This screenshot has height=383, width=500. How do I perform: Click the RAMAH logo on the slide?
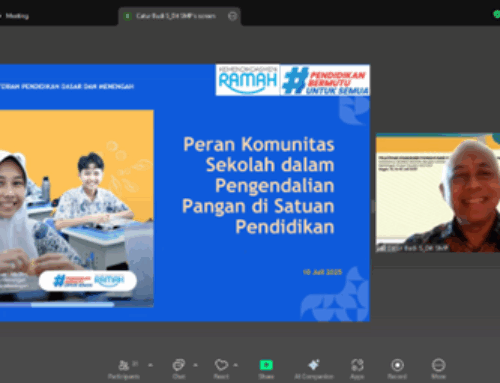pos(247,80)
